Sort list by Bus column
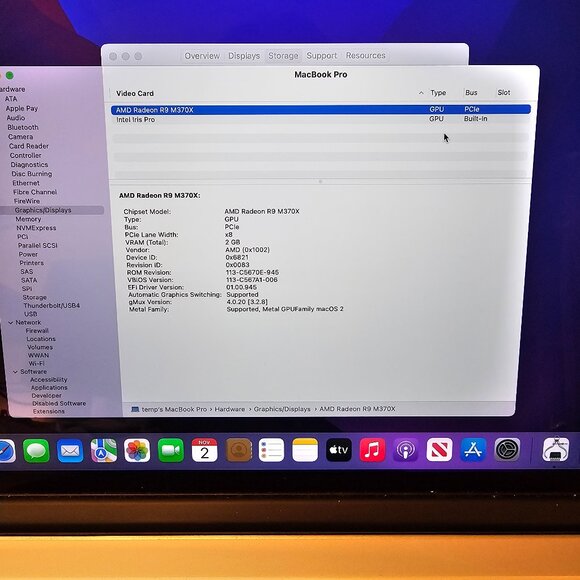The image size is (580, 580). pyautogui.click(x=471, y=92)
